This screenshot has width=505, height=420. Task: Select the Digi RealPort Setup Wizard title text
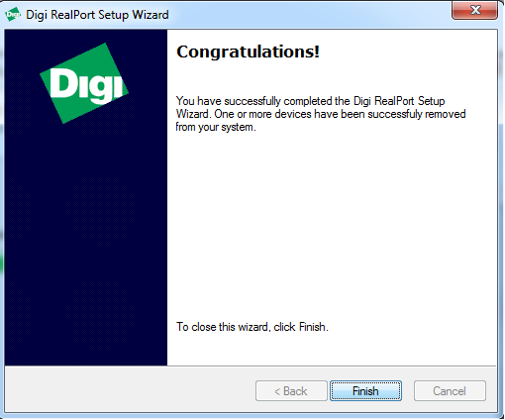tap(97, 15)
